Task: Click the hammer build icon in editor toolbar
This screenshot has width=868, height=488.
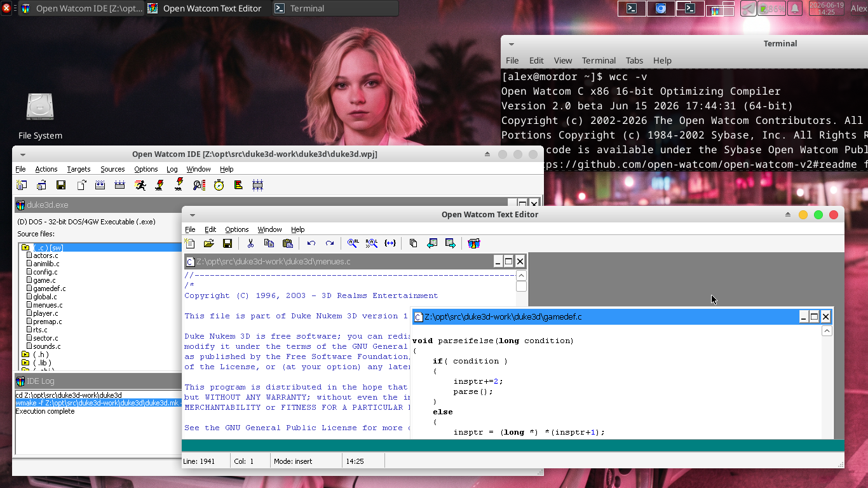Action: pos(473,243)
